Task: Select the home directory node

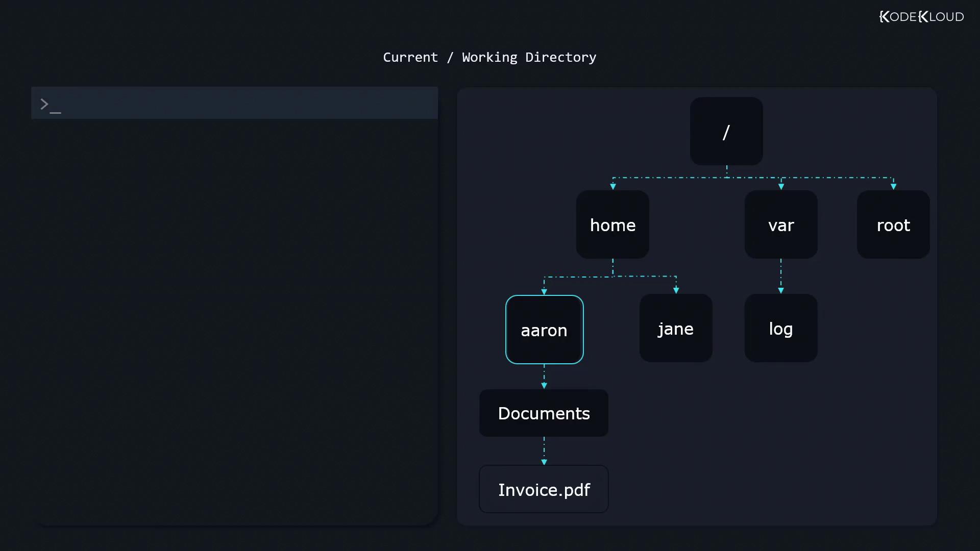Action: tap(612, 225)
